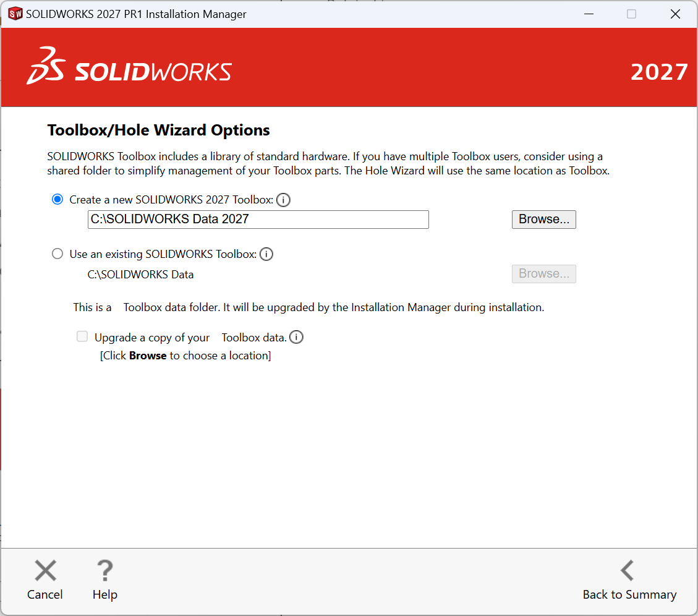This screenshot has height=616, width=698.
Task: Open Help using the question mark icon
Action: point(105,571)
